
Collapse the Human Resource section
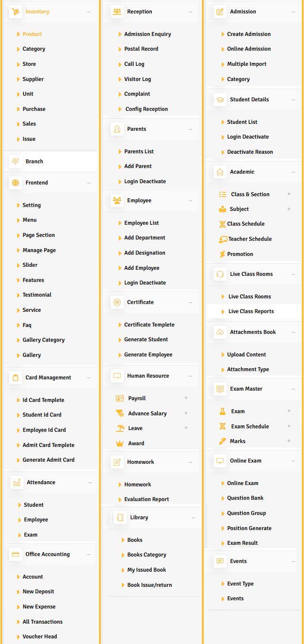tap(190, 376)
